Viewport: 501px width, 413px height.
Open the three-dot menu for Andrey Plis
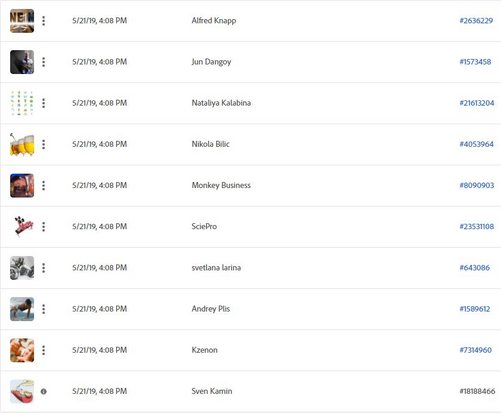click(44, 309)
